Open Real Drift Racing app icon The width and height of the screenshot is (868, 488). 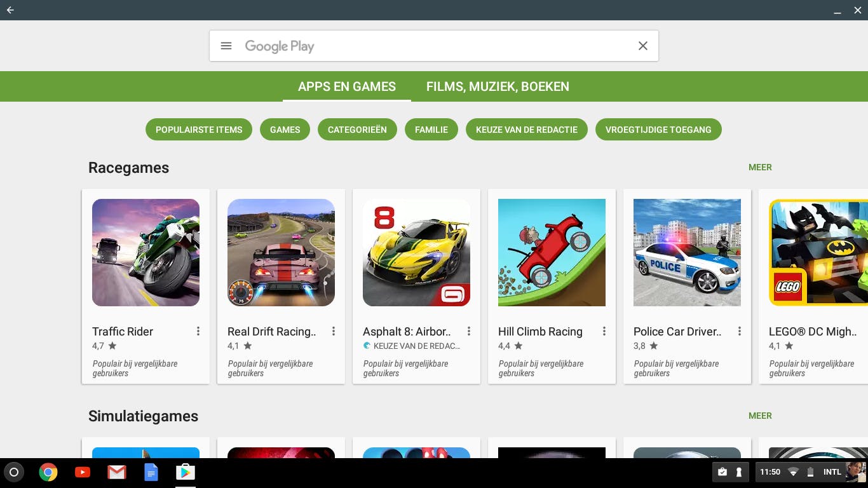(281, 252)
